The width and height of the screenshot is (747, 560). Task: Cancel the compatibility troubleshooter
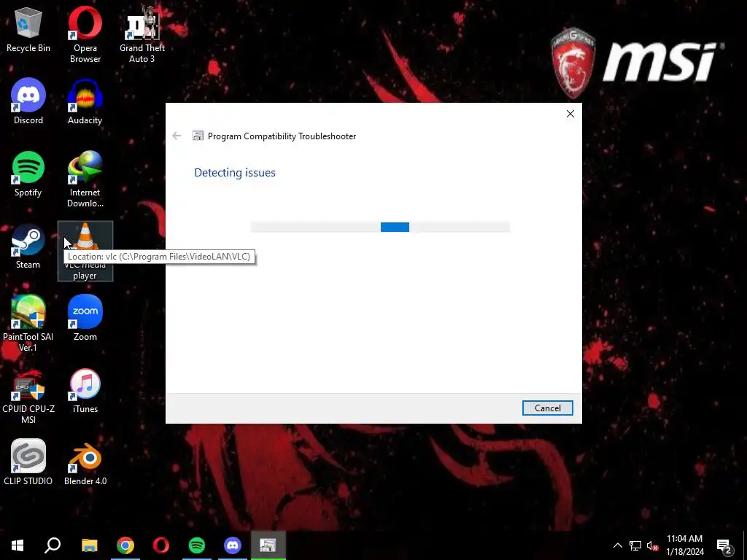(x=547, y=408)
